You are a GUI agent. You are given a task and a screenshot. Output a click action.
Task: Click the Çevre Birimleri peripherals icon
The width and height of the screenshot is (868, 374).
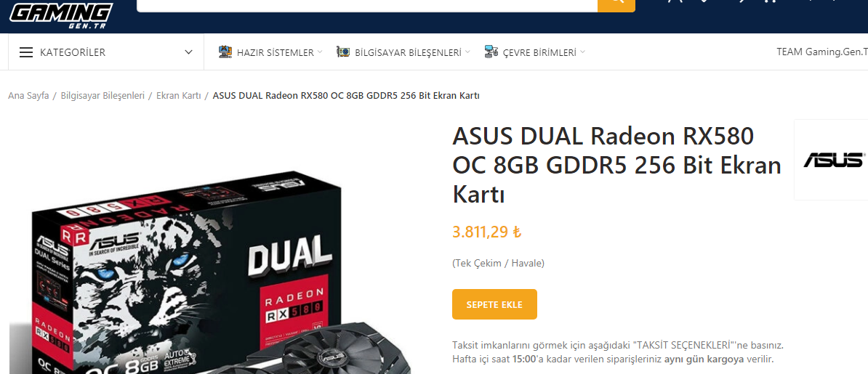point(491,52)
